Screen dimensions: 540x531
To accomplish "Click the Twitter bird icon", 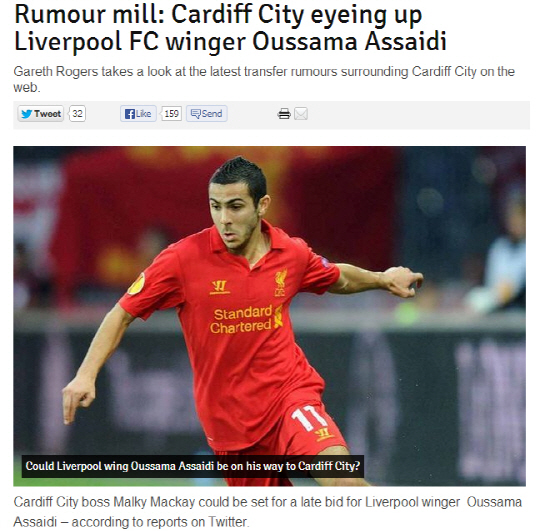I will [27, 114].
